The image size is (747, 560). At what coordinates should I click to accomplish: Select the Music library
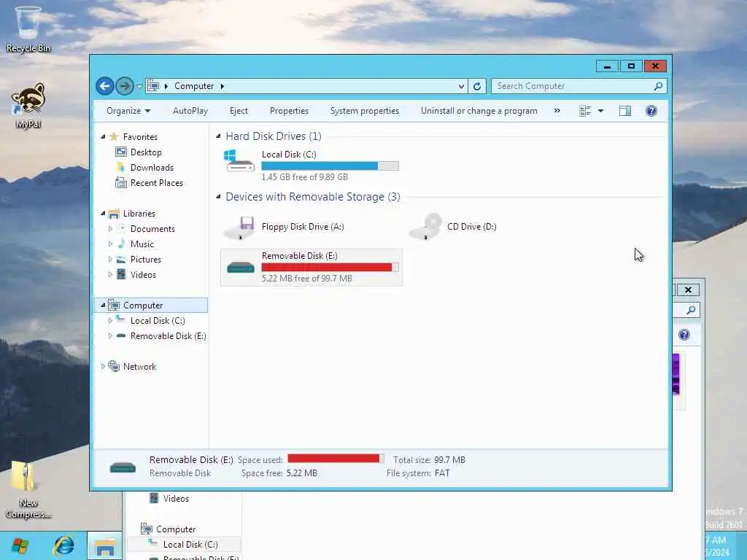tap(142, 244)
